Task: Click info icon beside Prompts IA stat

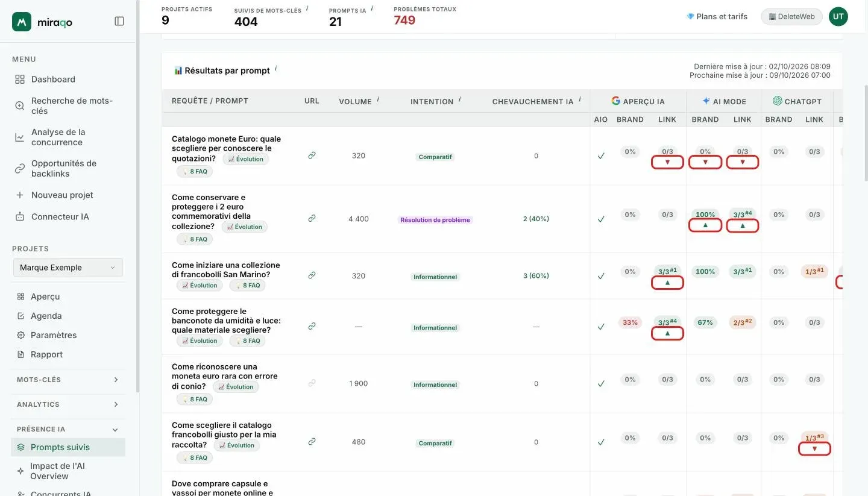Action: [x=372, y=8]
